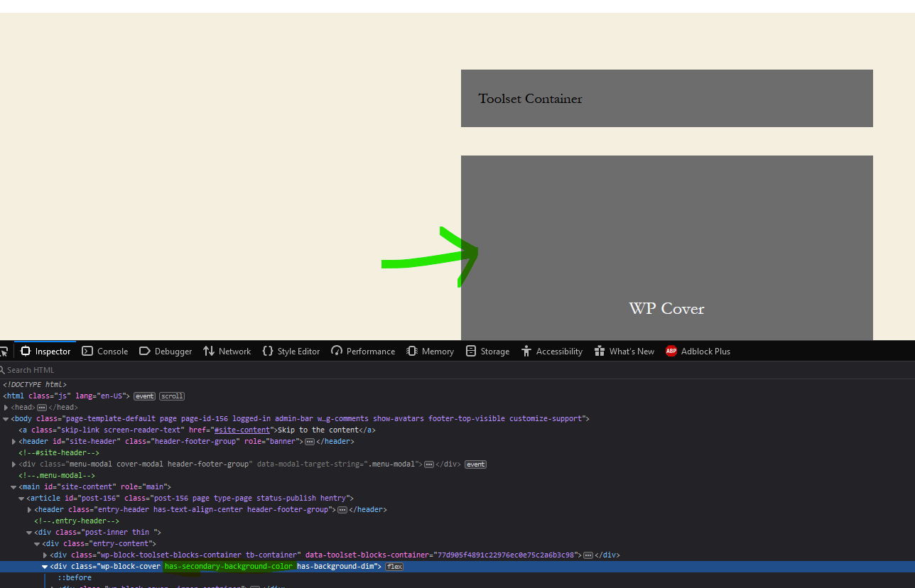
Task: Click the ellipsis in tb-container div
Action: pos(588,555)
